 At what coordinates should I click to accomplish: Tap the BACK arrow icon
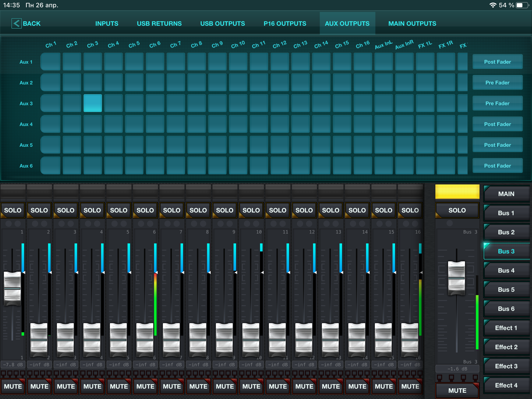click(16, 23)
